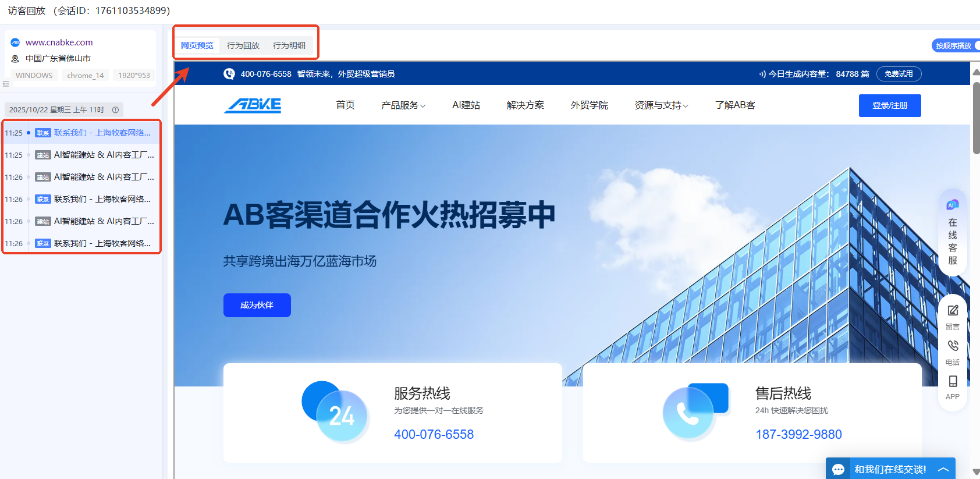Open the www.cnabke.com link
980x479 pixels.
59,42
